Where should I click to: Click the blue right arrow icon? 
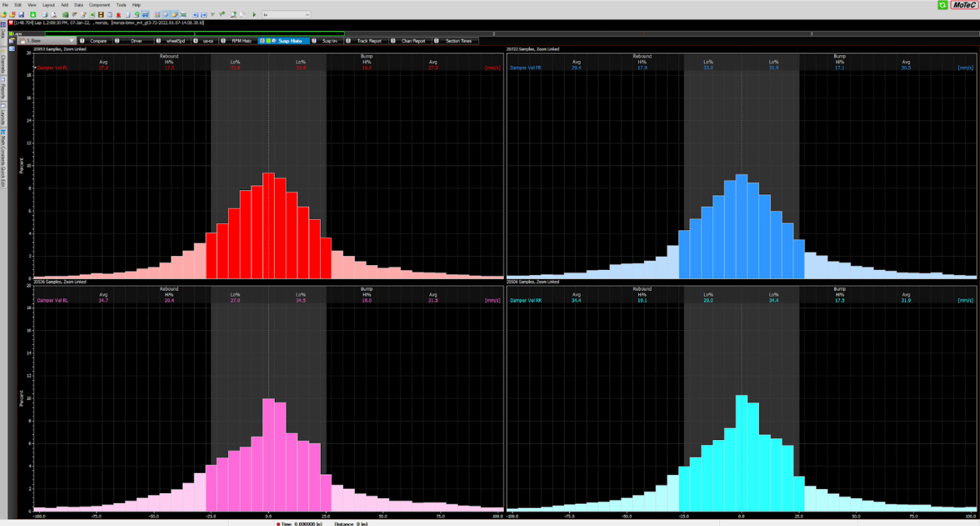coord(204,15)
